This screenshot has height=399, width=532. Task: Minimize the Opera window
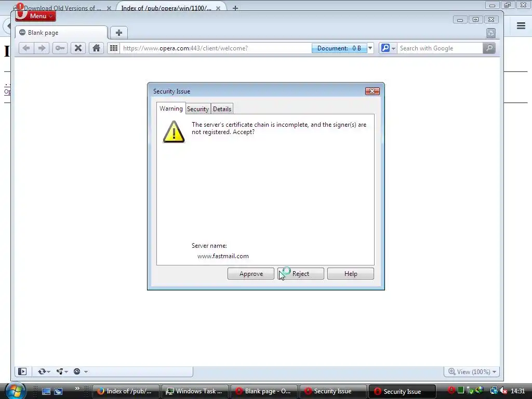coord(460,20)
